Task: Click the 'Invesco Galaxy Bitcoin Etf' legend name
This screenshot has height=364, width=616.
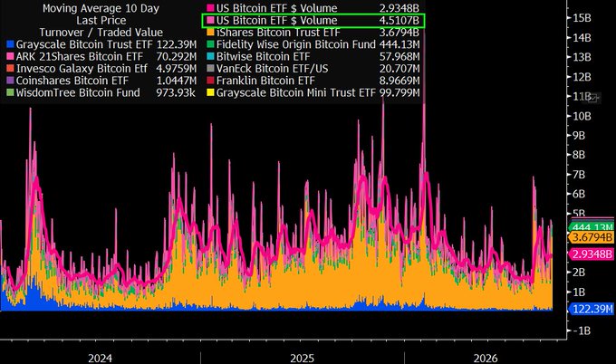Action: click(82, 69)
